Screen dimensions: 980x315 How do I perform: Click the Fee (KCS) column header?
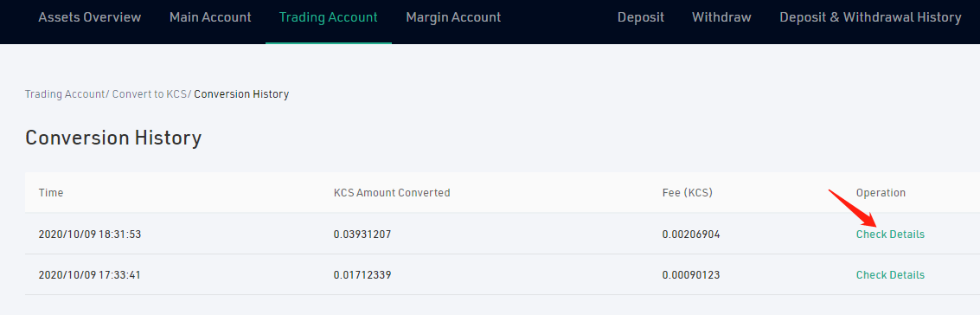click(x=688, y=193)
